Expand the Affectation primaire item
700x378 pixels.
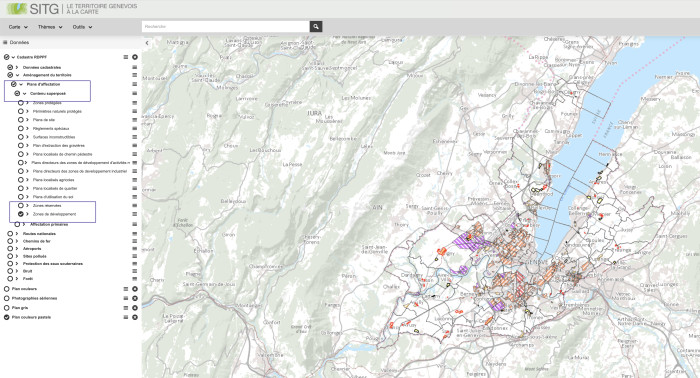tap(24, 224)
